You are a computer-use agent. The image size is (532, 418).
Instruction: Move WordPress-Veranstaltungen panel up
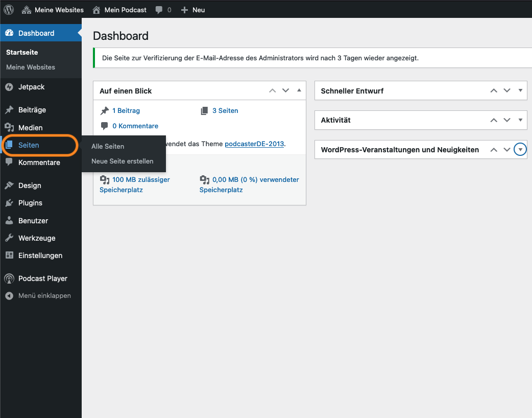point(494,150)
